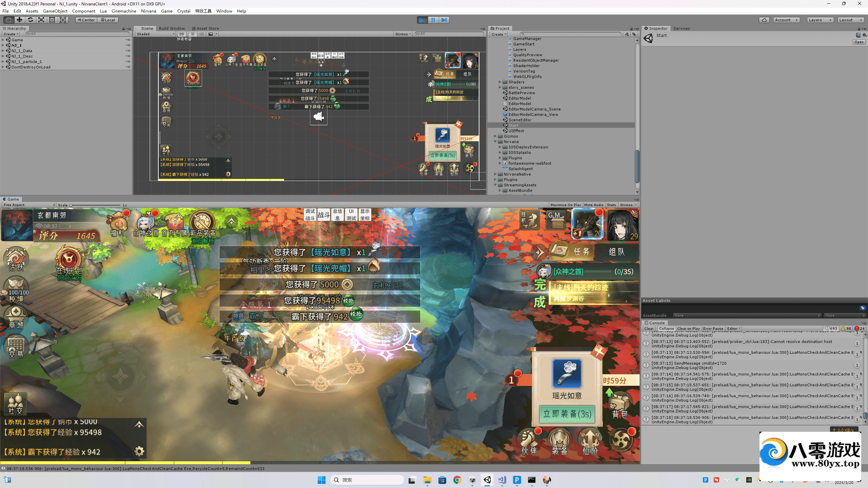The image size is (868, 488).
Task: Open the Account dropdown
Action: (x=787, y=20)
